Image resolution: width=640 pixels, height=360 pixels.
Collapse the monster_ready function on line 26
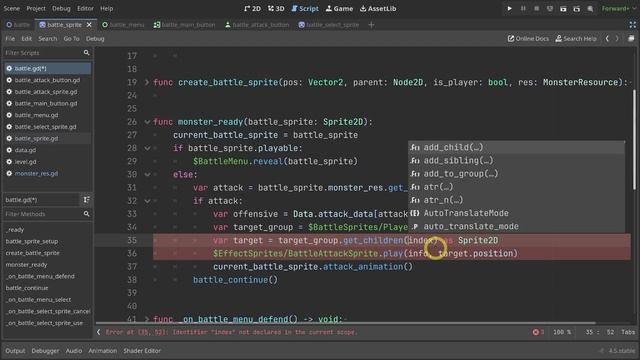click(x=147, y=122)
